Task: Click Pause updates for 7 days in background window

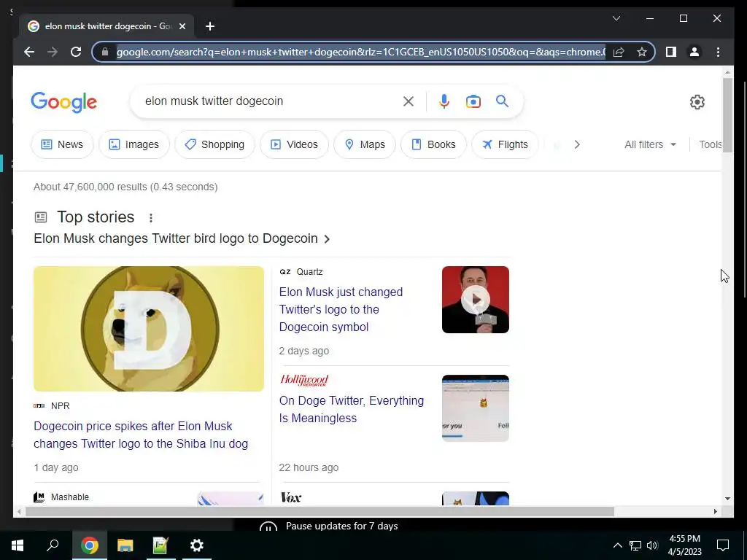Action: click(x=341, y=526)
